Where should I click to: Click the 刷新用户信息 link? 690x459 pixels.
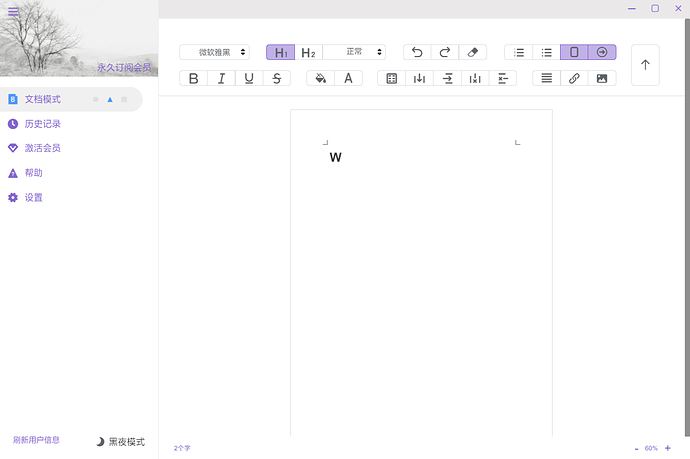point(36,440)
